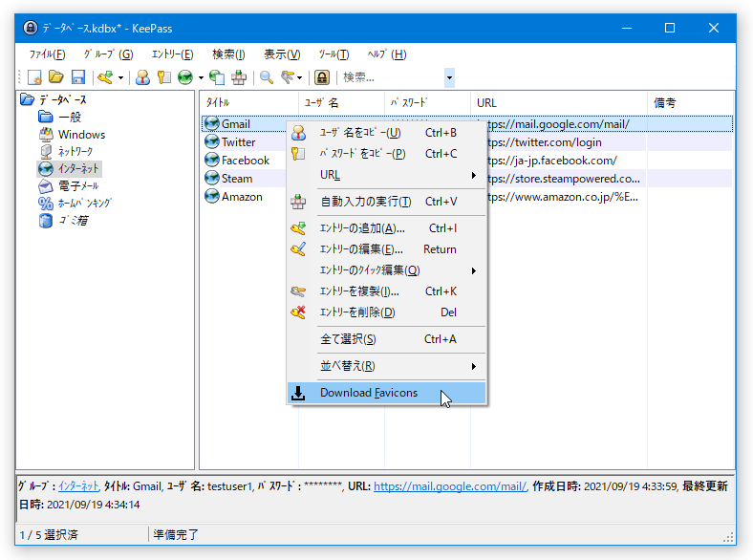This screenshot has height=560, width=753.
Task: Click the パスワード column header
Action: point(427,102)
